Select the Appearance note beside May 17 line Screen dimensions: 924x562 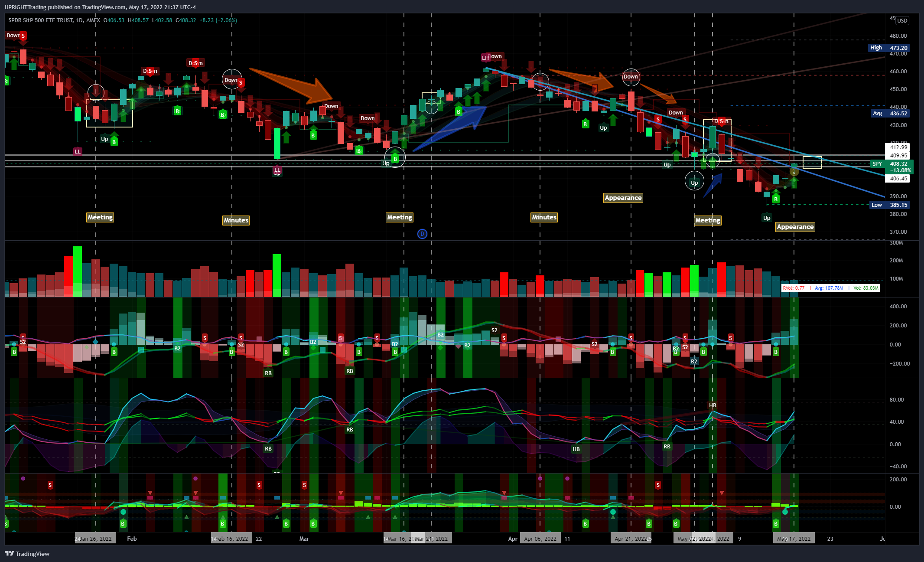point(795,227)
